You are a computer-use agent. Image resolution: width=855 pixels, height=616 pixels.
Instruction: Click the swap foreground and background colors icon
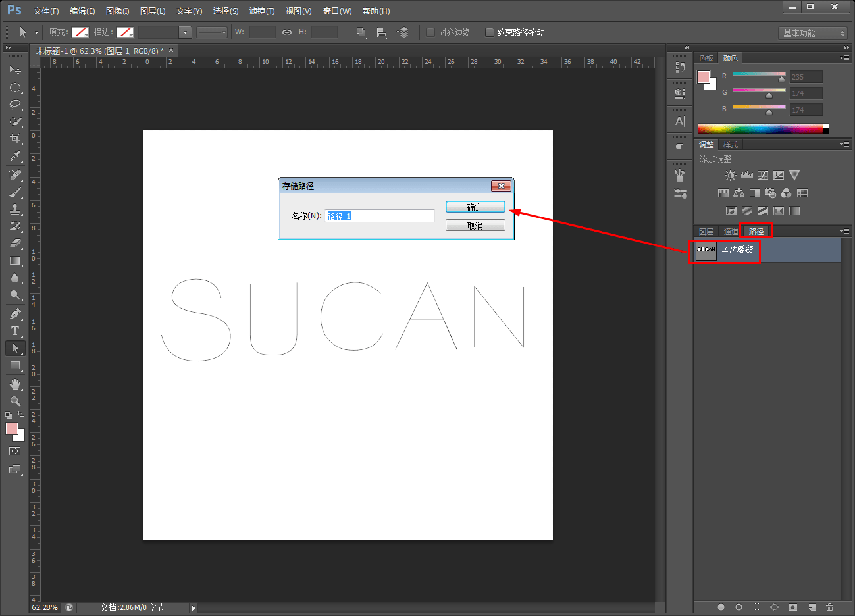(20, 415)
